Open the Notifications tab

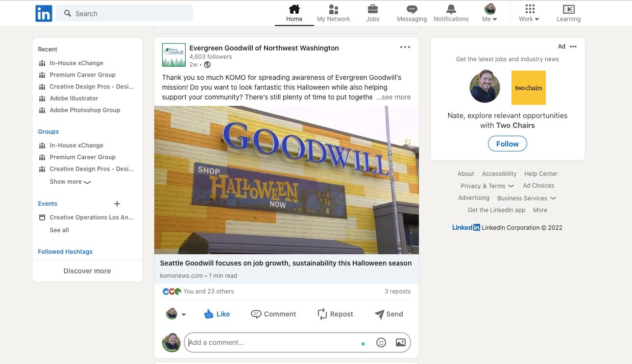click(451, 13)
